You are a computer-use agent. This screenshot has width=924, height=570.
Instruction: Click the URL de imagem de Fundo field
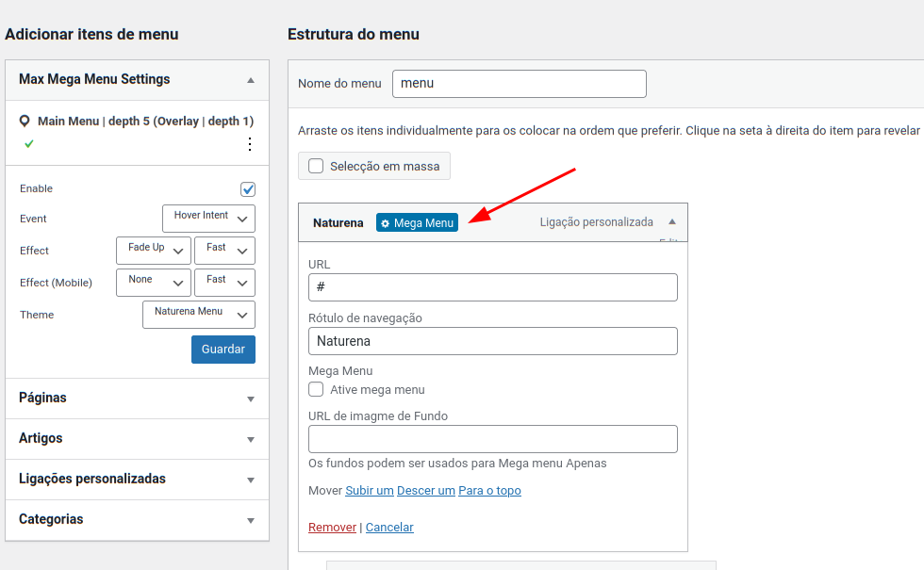(492, 439)
